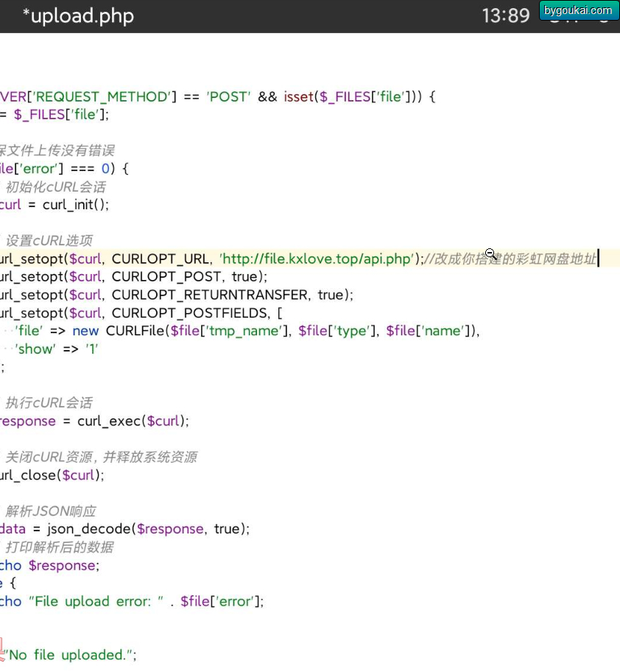Click the 'show' array key

click(35, 349)
